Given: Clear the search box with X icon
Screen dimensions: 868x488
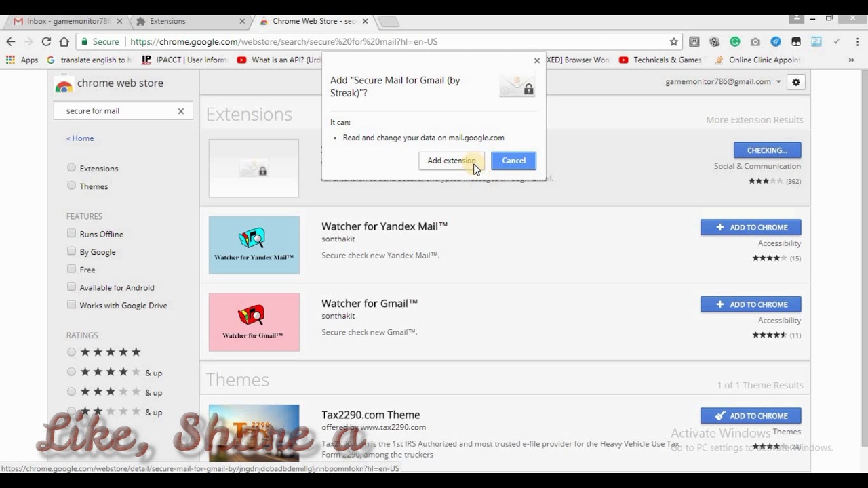Looking at the screenshot, I should point(180,111).
